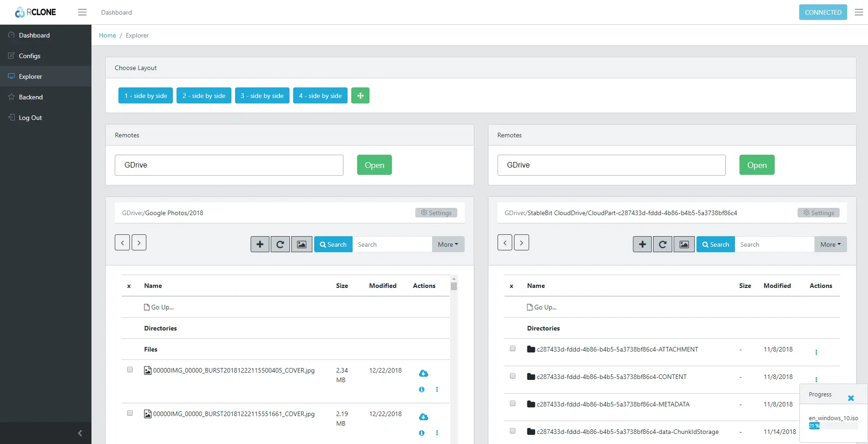This screenshot has height=444, width=868.
Task: Switch to the Backend section
Action: pyautogui.click(x=31, y=97)
